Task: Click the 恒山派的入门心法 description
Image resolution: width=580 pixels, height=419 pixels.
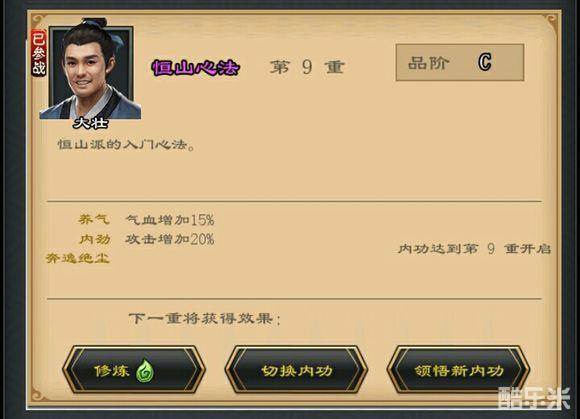Action: point(126,144)
